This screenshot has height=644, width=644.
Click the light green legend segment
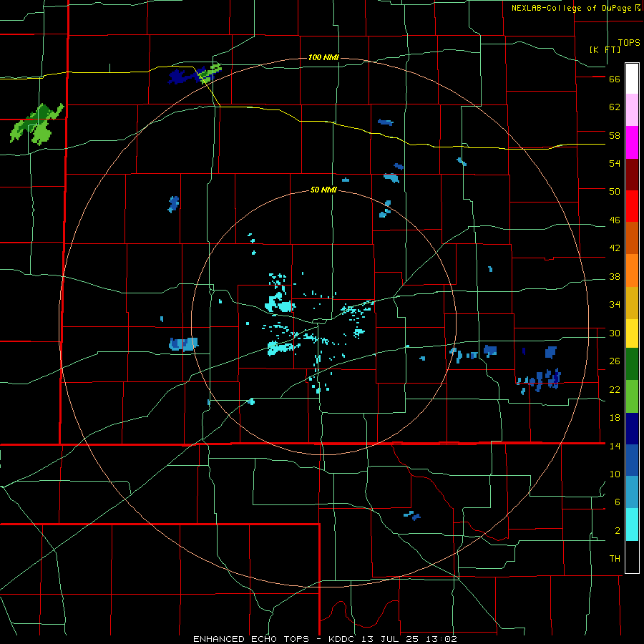point(632,396)
